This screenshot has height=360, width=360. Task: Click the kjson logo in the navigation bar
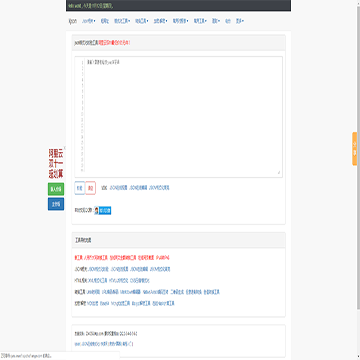point(73,21)
